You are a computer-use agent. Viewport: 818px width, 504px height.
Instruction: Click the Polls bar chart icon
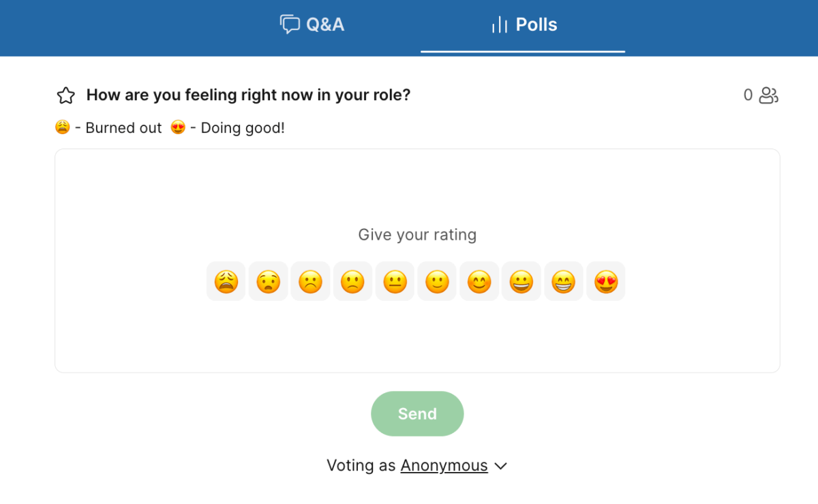coord(500,26)
